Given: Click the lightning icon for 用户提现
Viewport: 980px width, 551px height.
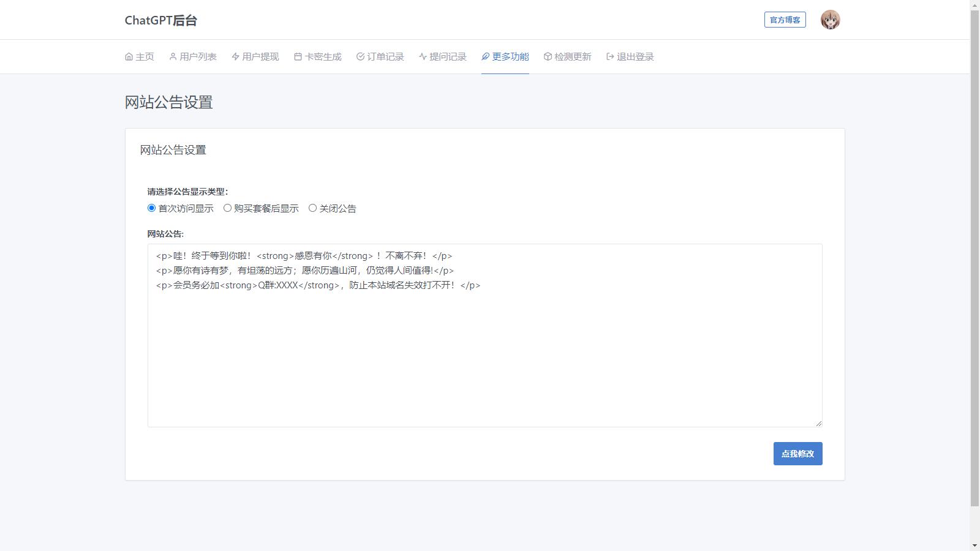Looking at the screenshot, I should pyautogui.click(x=235, y=57).
